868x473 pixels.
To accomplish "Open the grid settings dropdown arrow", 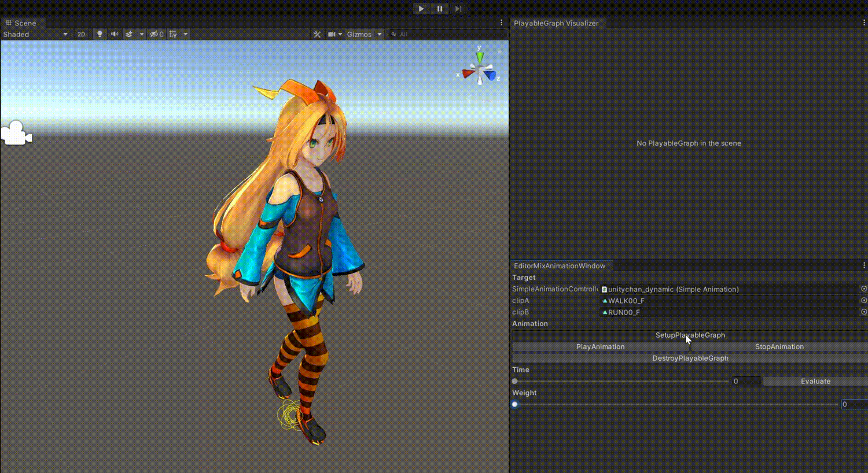I will 185,34.
